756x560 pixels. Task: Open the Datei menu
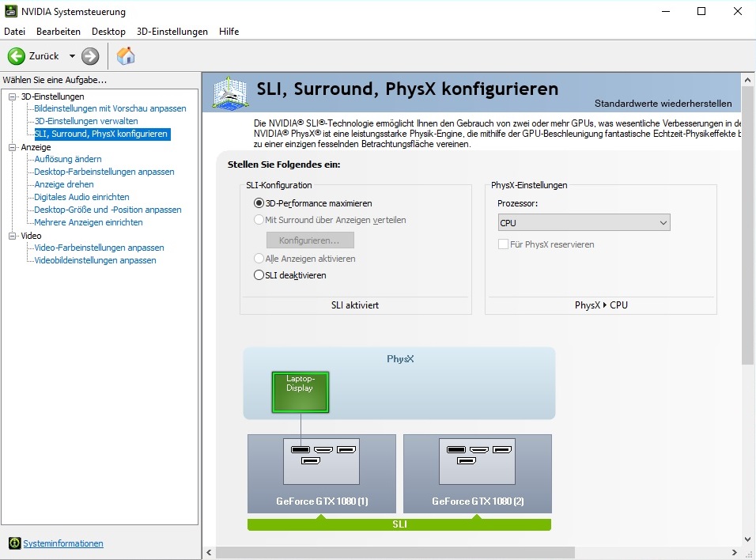14,32
